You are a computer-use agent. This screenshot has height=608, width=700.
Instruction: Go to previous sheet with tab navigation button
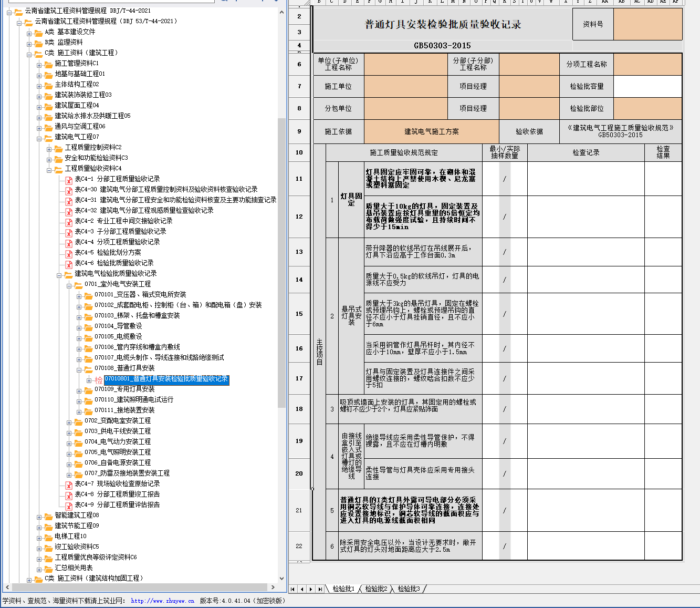(302, 589)
